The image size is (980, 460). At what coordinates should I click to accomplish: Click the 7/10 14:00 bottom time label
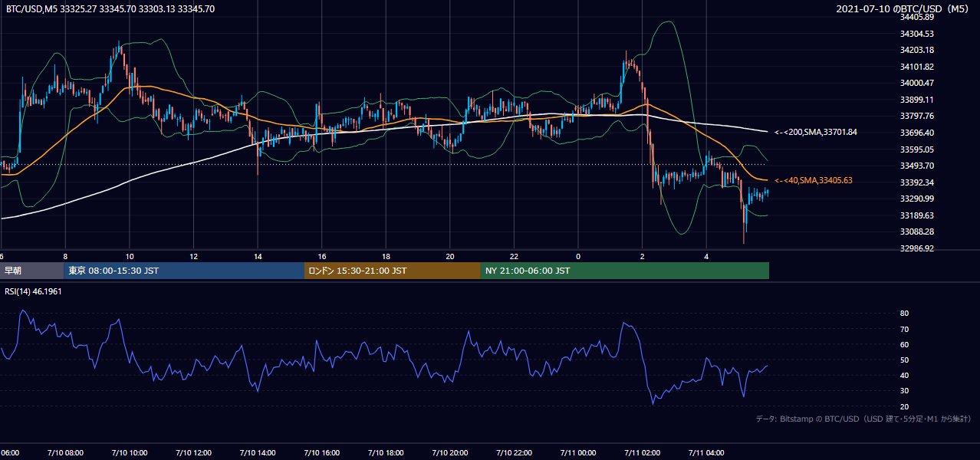[x=257, y=452]
